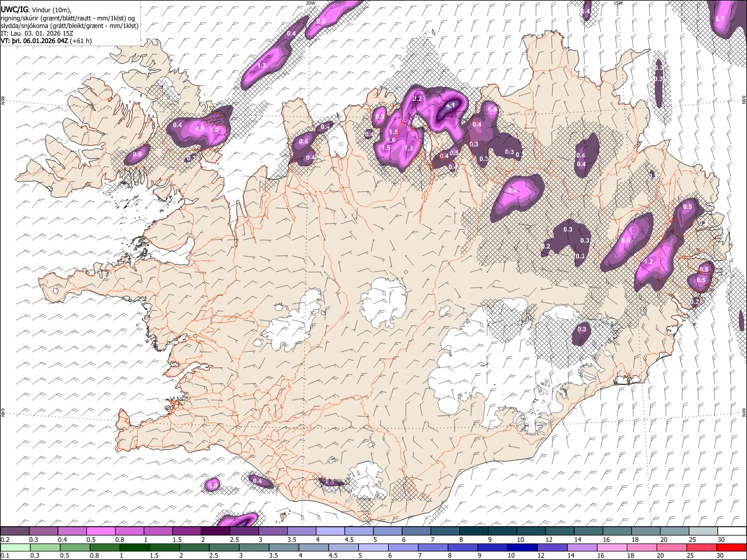Click the '0.1' label on the rain scale
Viewport: 747px width, 560px height.
(5, 555)
